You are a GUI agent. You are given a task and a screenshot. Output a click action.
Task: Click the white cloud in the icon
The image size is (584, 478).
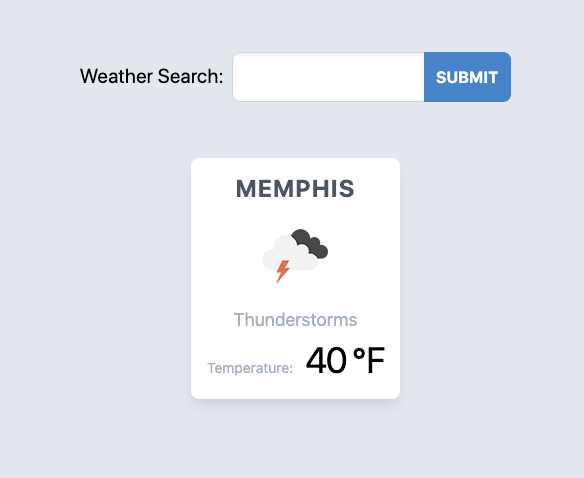coord(289,254)
